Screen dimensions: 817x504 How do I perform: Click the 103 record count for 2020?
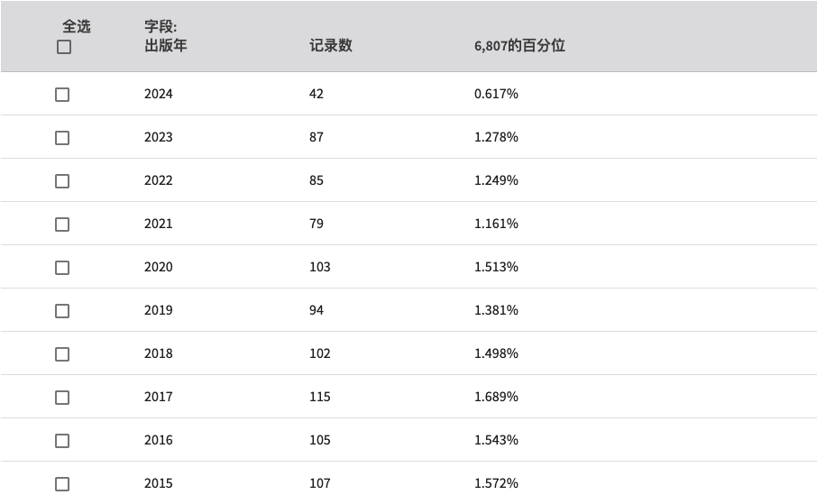[320, 267]
